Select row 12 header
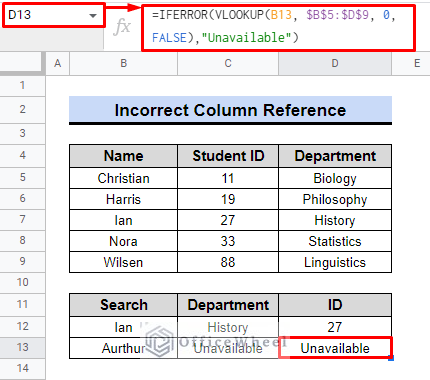430x380 pixels. pos(22,327)
